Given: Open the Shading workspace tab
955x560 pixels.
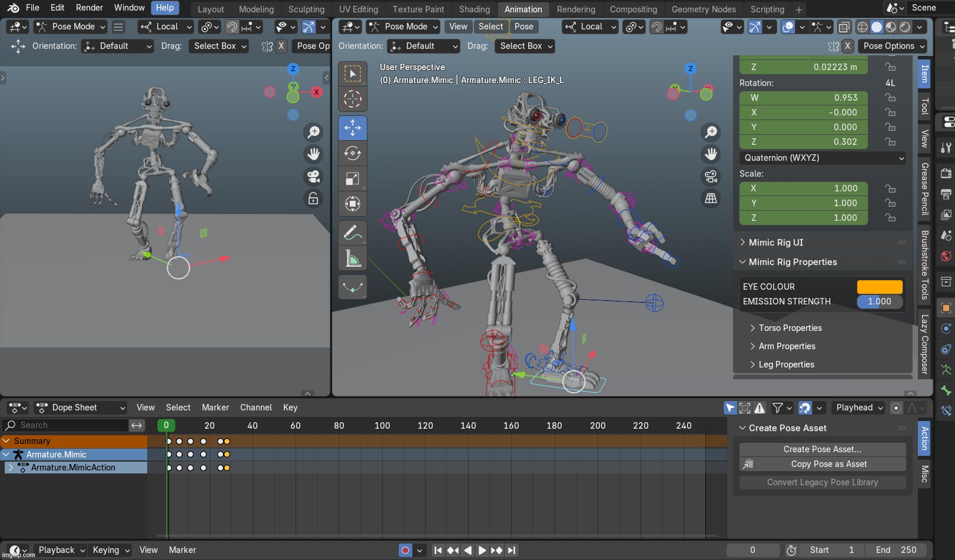Looking at the screenshot, I should click(x=474, y=9).
